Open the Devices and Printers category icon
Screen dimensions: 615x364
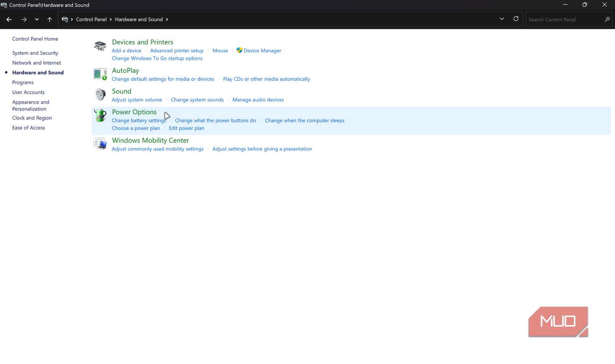pyautogui.click(x=100, y=46)
